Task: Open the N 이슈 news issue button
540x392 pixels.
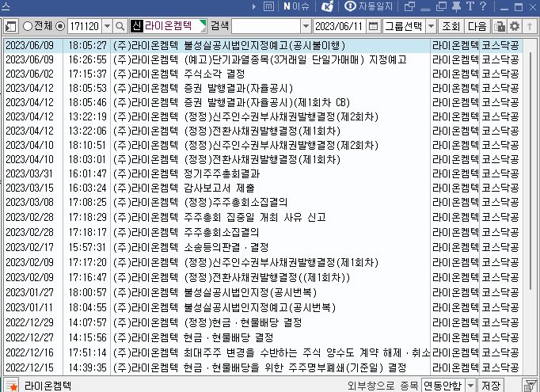Action: [x=296, y=6]
